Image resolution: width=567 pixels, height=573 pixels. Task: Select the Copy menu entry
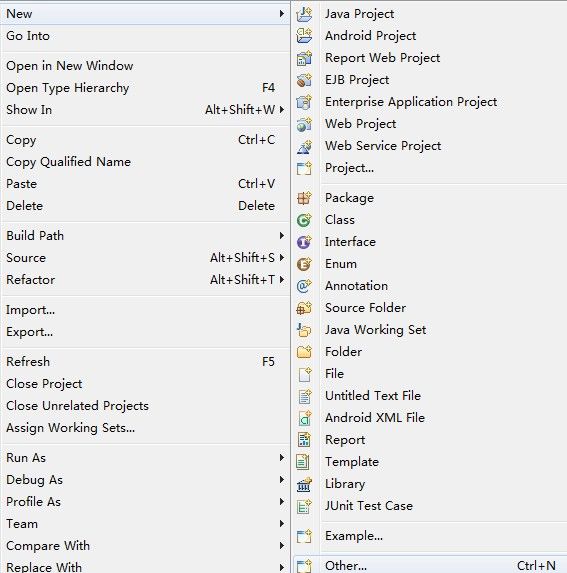click(145, 140)
